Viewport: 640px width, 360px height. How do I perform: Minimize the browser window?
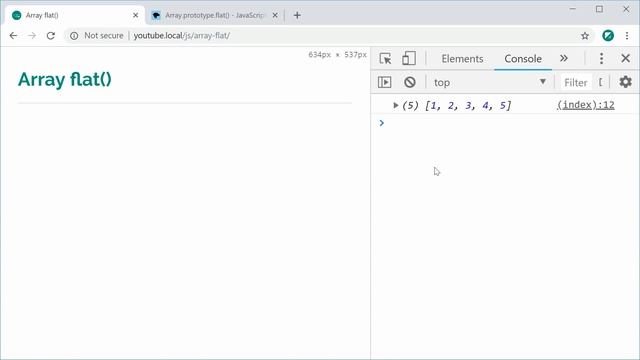click(x=573, y=9)
